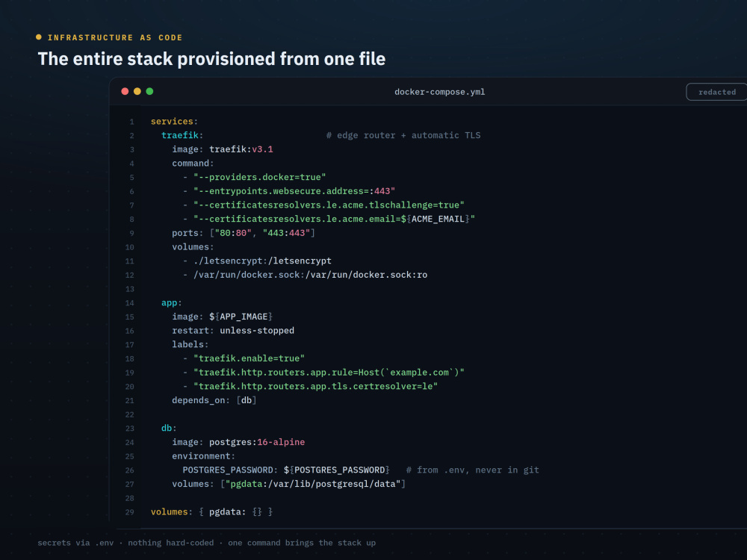Click 'restart: unless-stopped' line
The width and height of the screenshot is (747, 560).
click(x=233, y=331)
